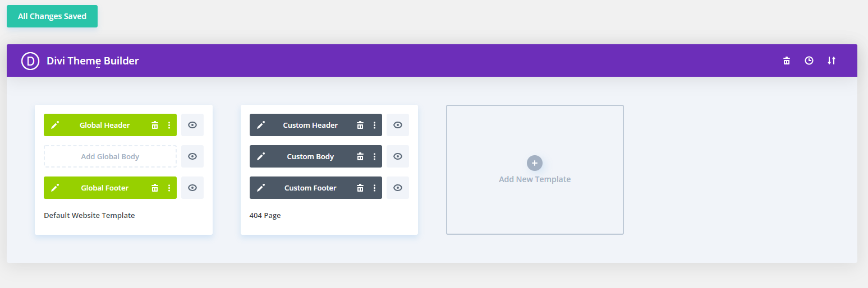Click the 404 Page template label
Screen dimensions: 868x288
pos(265,215)
